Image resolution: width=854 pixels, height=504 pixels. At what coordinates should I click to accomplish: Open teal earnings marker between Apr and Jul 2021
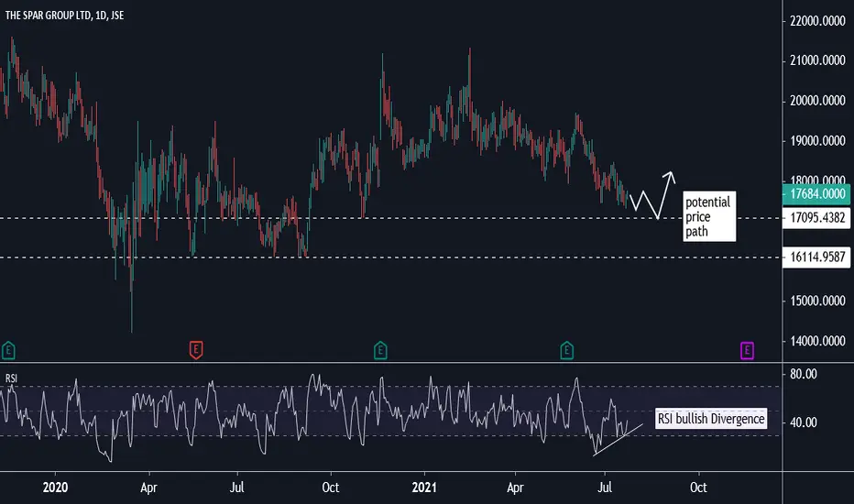tap(567, 350)
